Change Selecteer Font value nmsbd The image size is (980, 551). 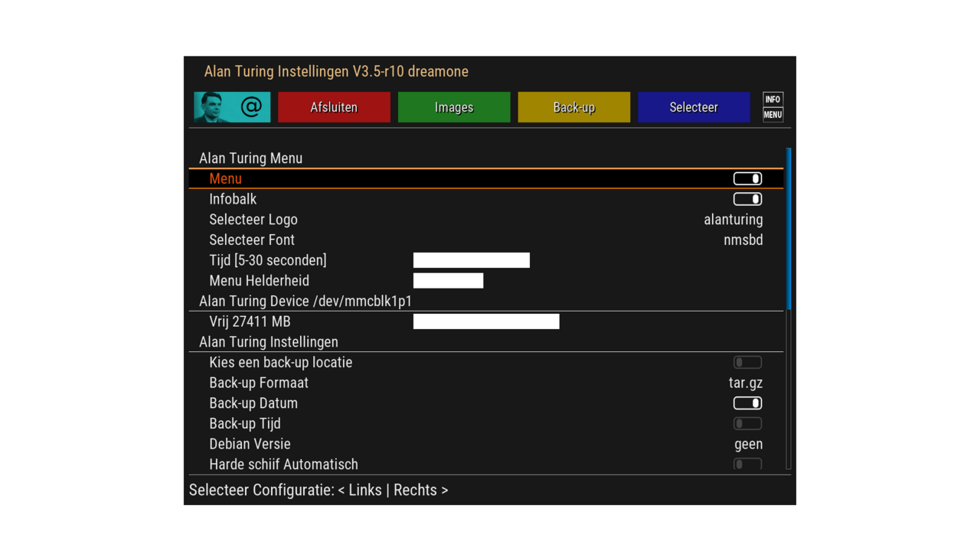tap(743, 240)
